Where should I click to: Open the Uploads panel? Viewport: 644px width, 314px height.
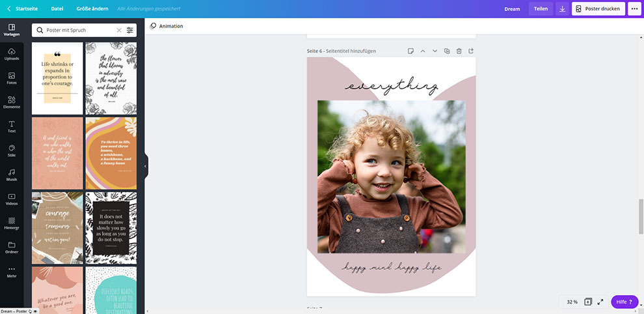pyautogui.click(x=12, y=54)
